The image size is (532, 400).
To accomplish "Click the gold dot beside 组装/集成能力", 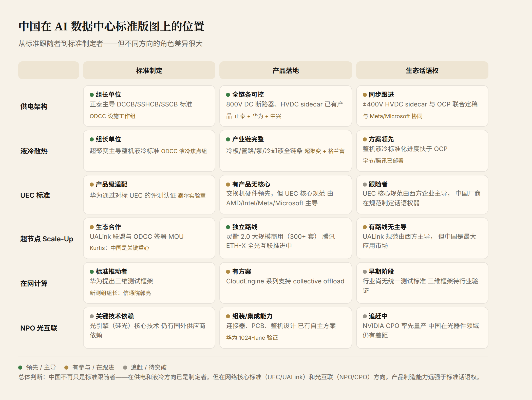I will [x=228, y=316].
